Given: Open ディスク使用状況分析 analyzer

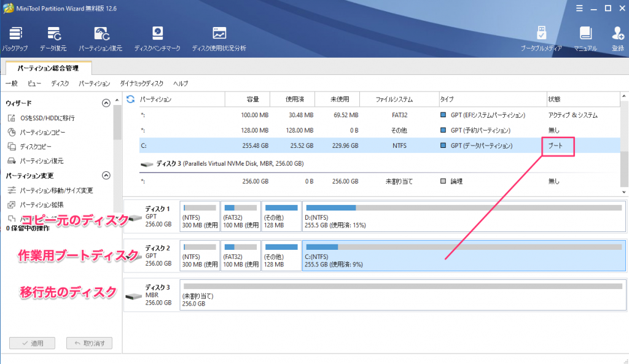Looking at the screenshot, I should [219, 39].
